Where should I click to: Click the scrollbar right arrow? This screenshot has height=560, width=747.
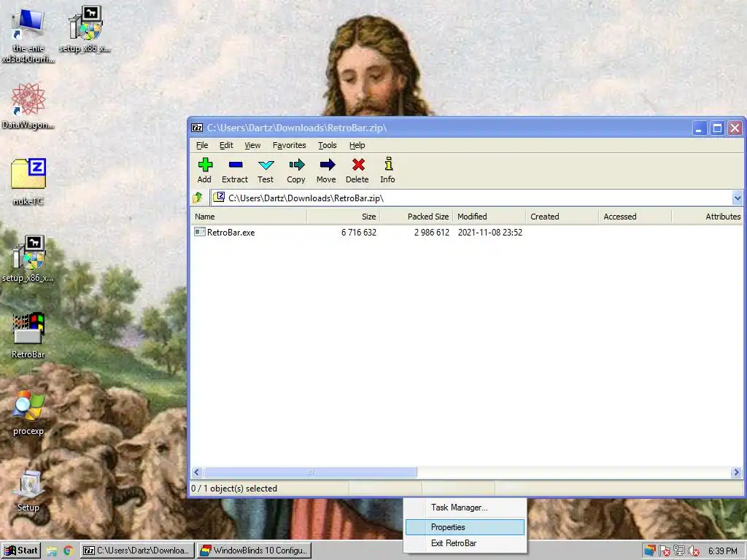737,472
